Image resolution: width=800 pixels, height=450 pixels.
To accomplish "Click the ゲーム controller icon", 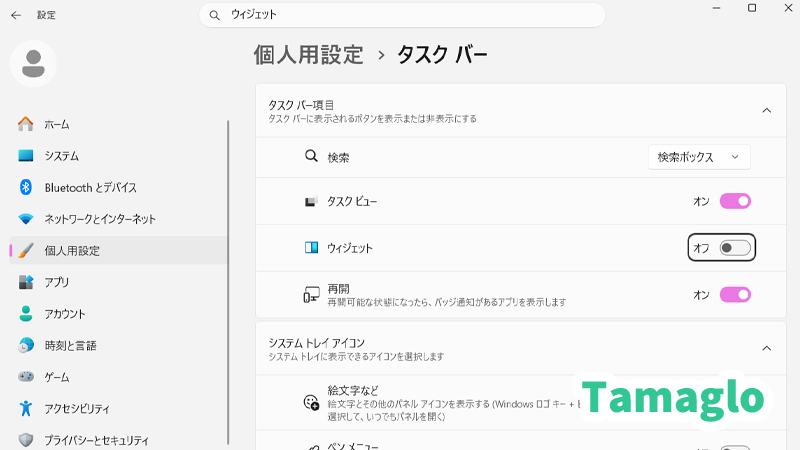I will [x=26, y=377].
